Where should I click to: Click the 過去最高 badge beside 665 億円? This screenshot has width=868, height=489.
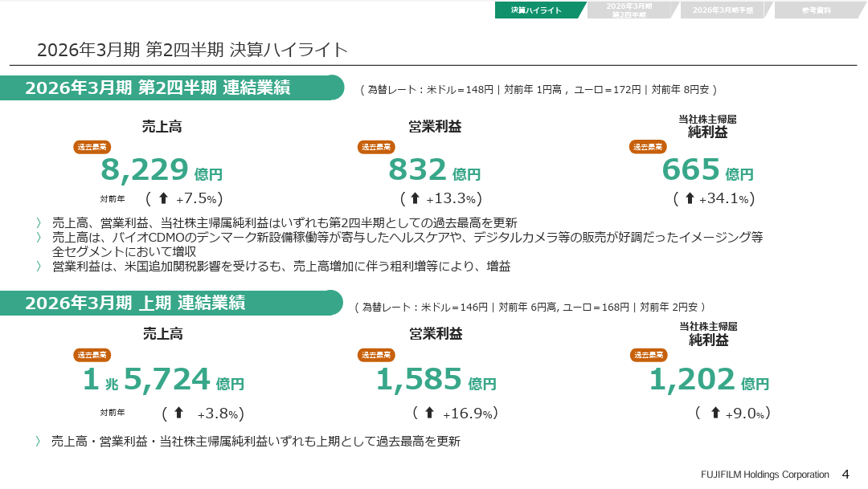pos(648,147)
